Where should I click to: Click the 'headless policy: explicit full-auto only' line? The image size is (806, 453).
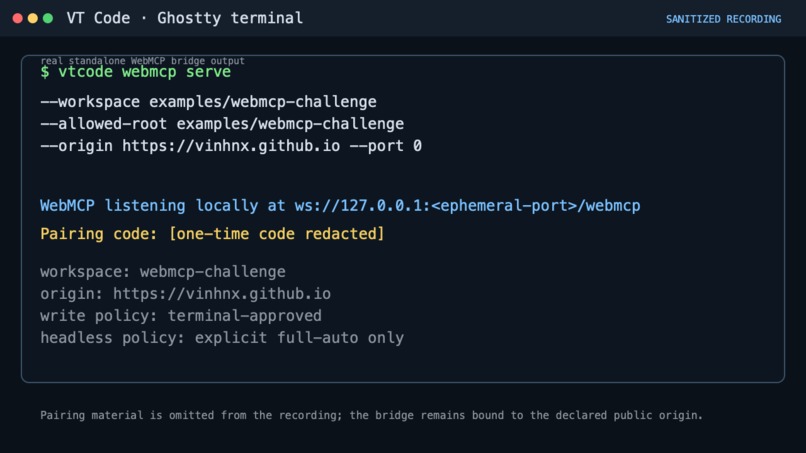pos(222,338)
